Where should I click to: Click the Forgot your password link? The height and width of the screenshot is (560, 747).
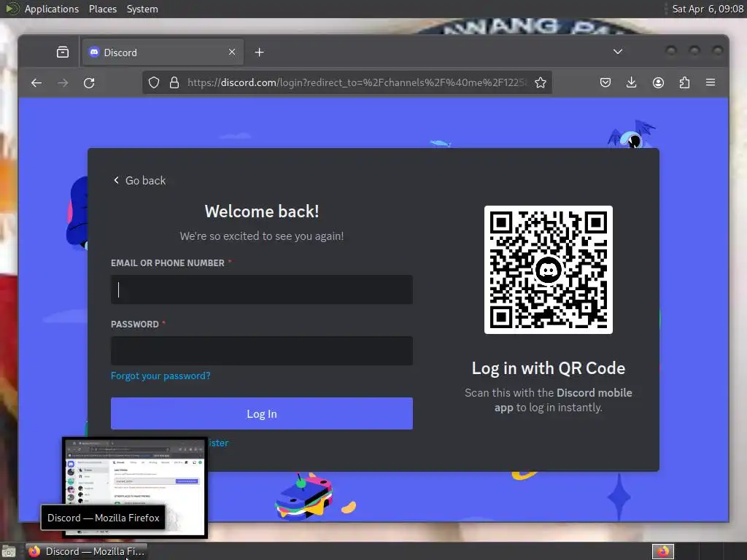point(160,376)
